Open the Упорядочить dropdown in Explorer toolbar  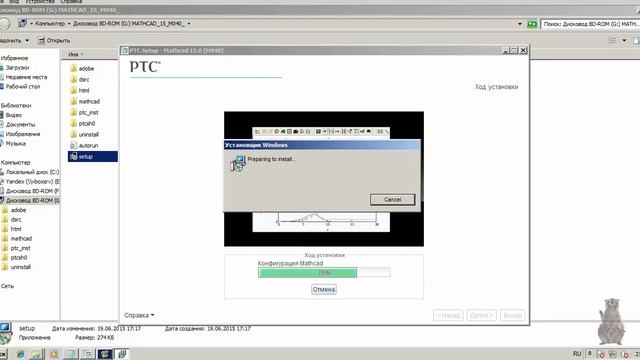[x=14, y=40]
